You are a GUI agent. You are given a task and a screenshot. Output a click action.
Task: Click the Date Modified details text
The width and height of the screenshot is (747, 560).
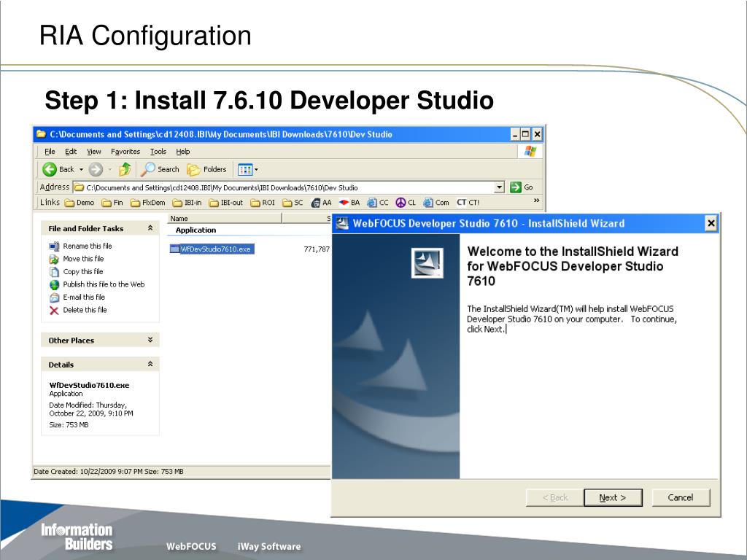click(x=91, y=409)
